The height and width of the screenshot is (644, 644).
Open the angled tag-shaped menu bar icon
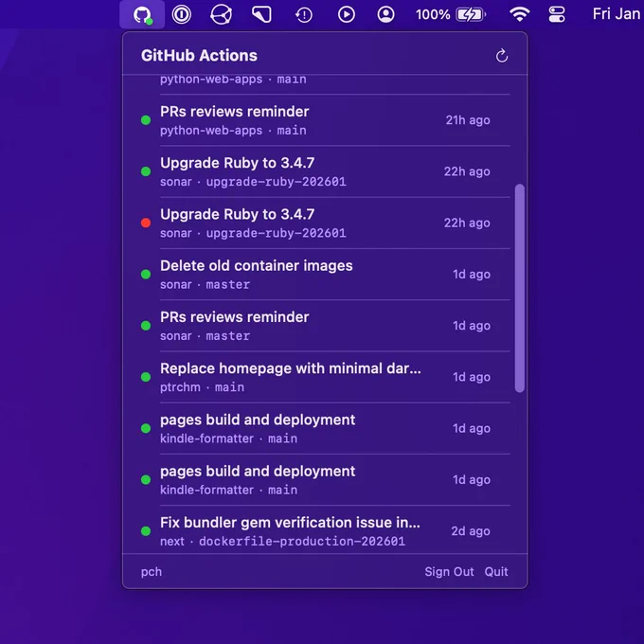tap(261, 15)
